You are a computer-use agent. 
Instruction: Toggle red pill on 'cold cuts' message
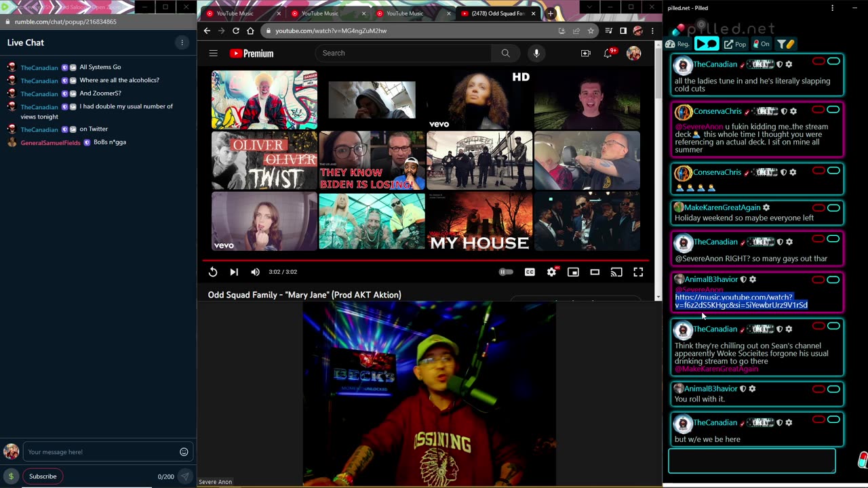[x=818, y=61]
